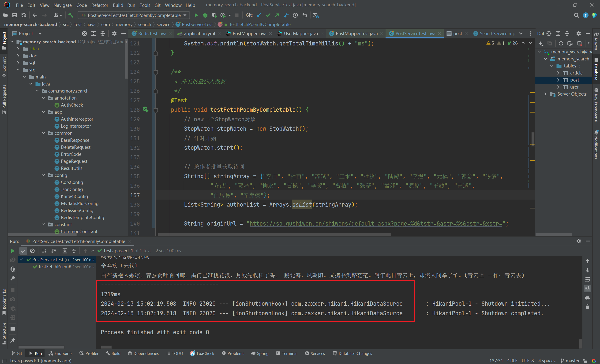Viewport: 600px width, 364px height.
Task: Click the master branch widget
Action: click(x=570, y=360)
